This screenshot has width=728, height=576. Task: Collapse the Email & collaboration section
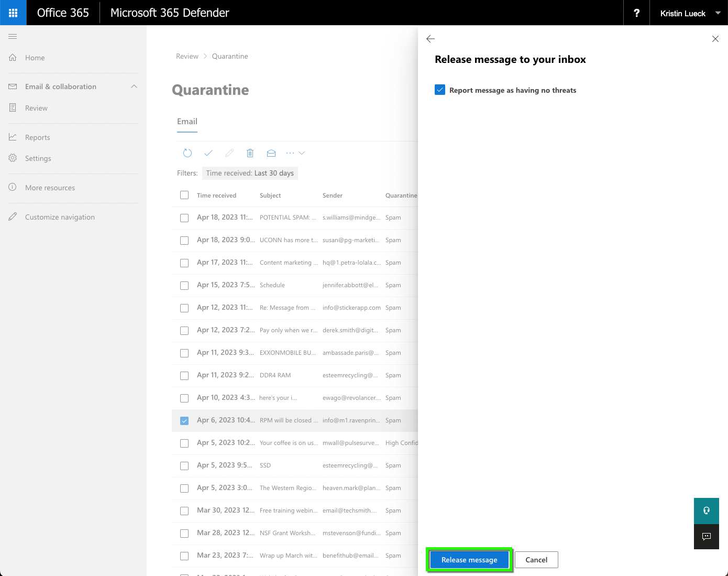[134, 86]
